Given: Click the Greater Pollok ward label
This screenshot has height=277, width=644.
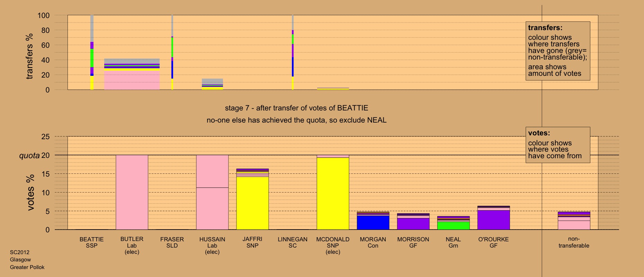Looking at the screenshot, I should point(27,267).
